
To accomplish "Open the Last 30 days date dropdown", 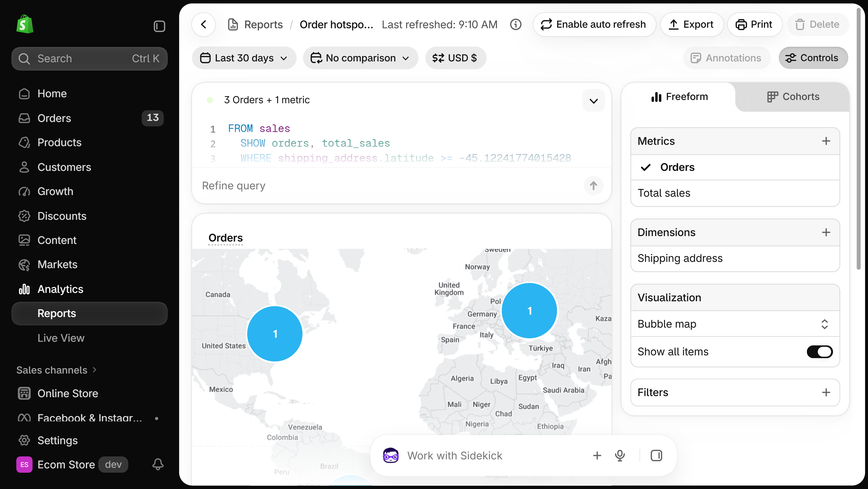I will [x=244, y=58].
